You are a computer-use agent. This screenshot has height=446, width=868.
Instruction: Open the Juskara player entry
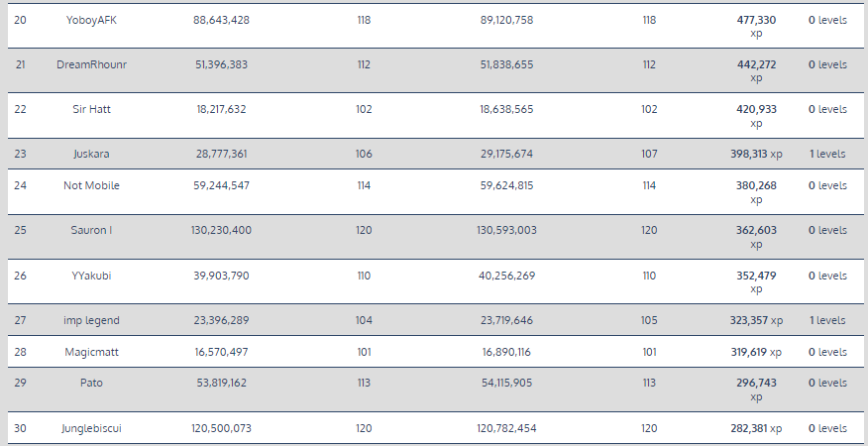[x=91, y=155]
